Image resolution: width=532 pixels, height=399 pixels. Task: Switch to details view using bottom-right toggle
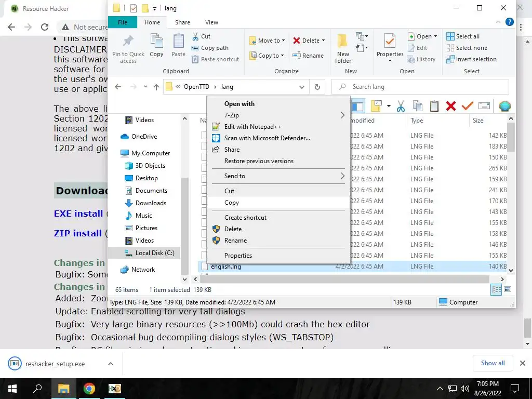496,289
